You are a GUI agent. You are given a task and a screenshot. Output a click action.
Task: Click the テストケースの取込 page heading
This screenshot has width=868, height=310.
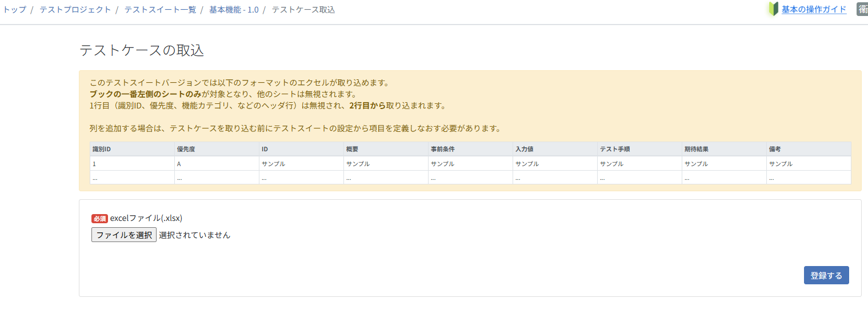pyautogui.click(x=142, y=50)
